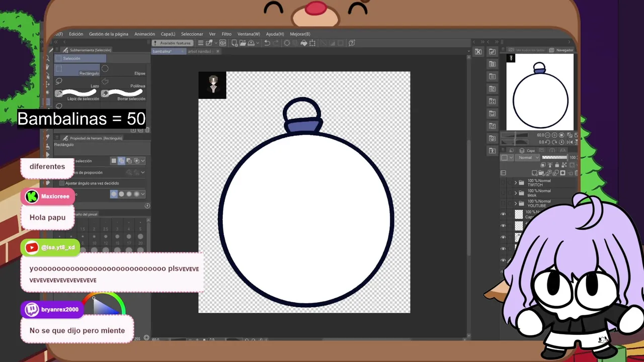This screenshot has width=644, height=362.
Task: Click the Redo arrow in the command bar
Action: (276, 43)
